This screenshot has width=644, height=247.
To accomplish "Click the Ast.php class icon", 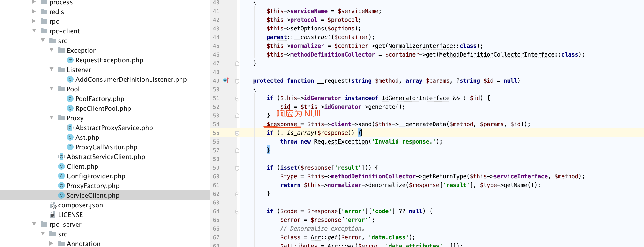I will pos(70,137).
